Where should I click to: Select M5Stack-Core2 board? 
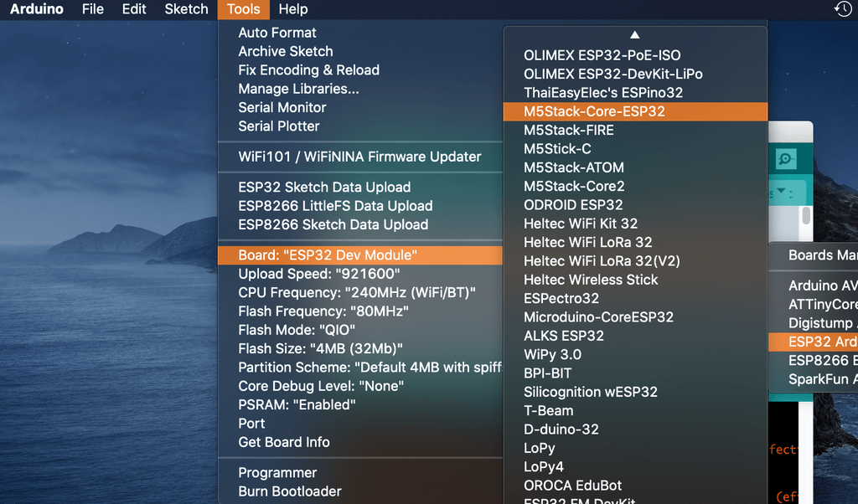[x=635, y=187]
